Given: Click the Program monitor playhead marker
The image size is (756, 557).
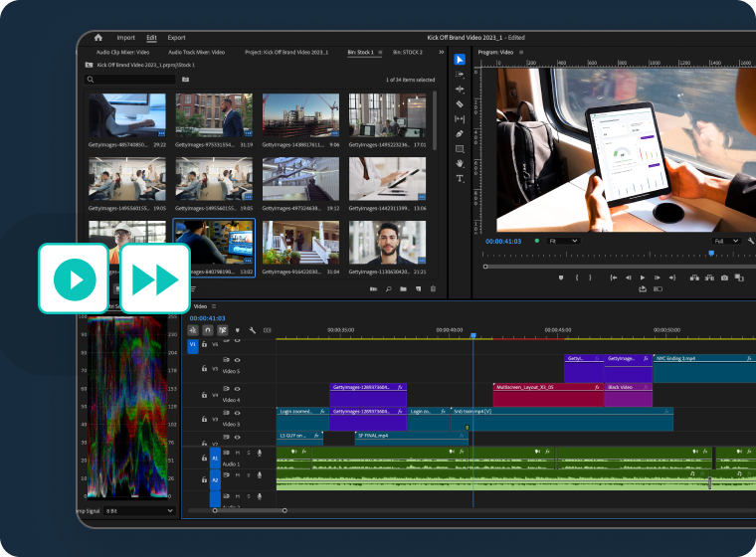Looking at the screenshot, I should 711,253.
